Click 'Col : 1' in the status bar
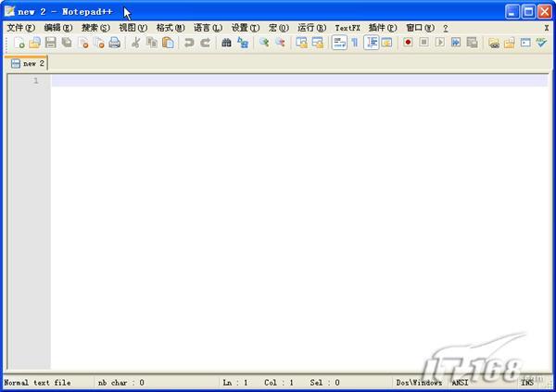 (x=279, y=383)
